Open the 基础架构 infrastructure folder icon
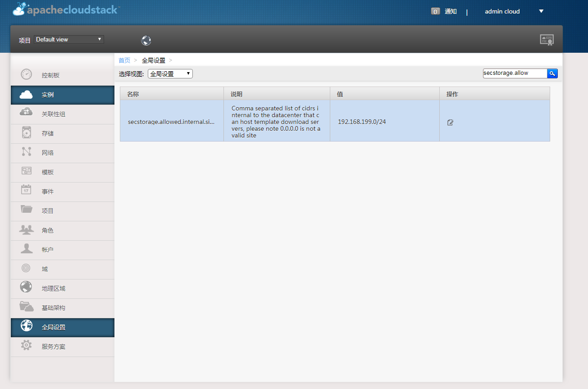Viewport: 588px width, 389px height. tap(26, 308)
